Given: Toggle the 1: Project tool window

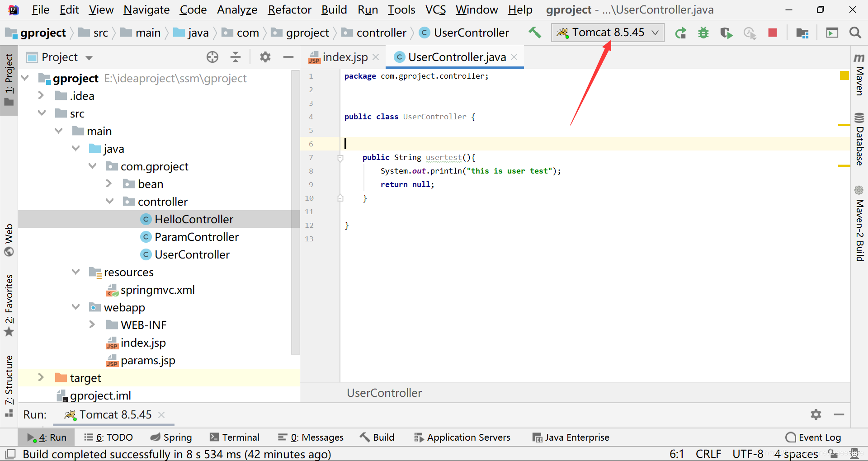Looking at the screenshot, I should 9,80.
